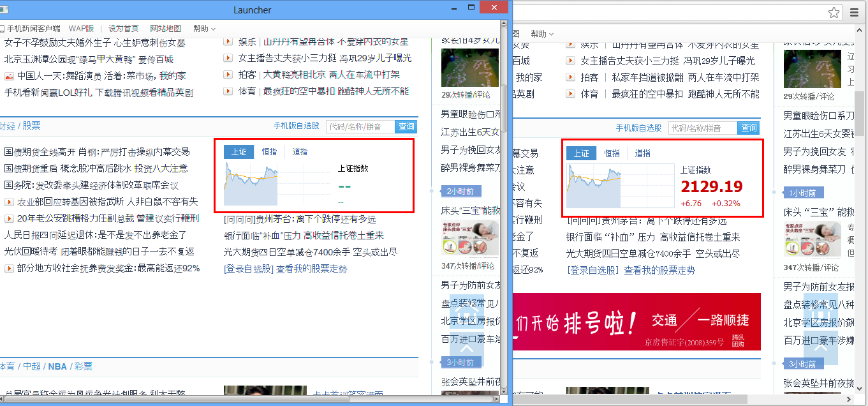
Task: Focus the 代码/名称/拼音 stock search field in Chrome
Action: (703, 128)
